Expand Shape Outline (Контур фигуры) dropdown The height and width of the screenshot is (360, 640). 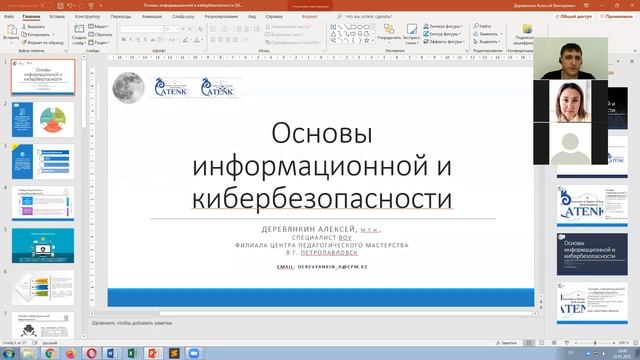click(442, 34)
